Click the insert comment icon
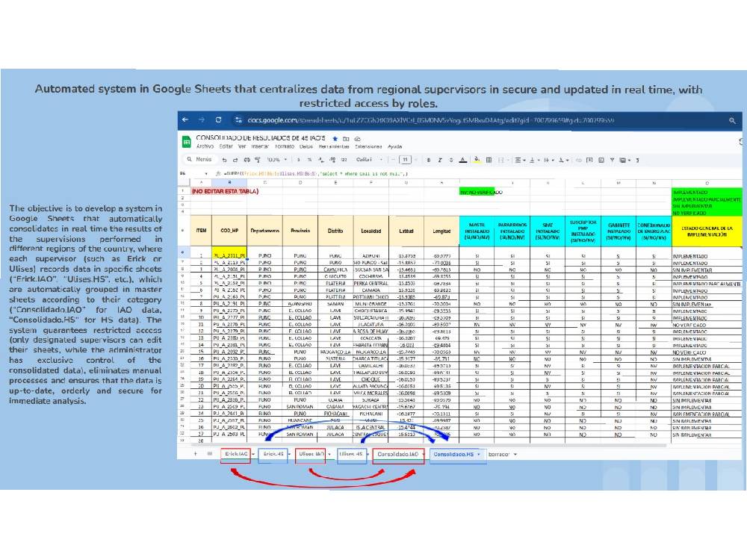This screenshot has width=747, height=560. click(589, 160)
